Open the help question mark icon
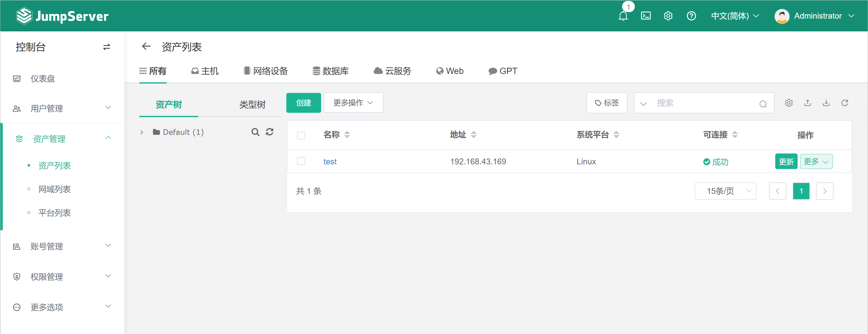 (691, 16)
